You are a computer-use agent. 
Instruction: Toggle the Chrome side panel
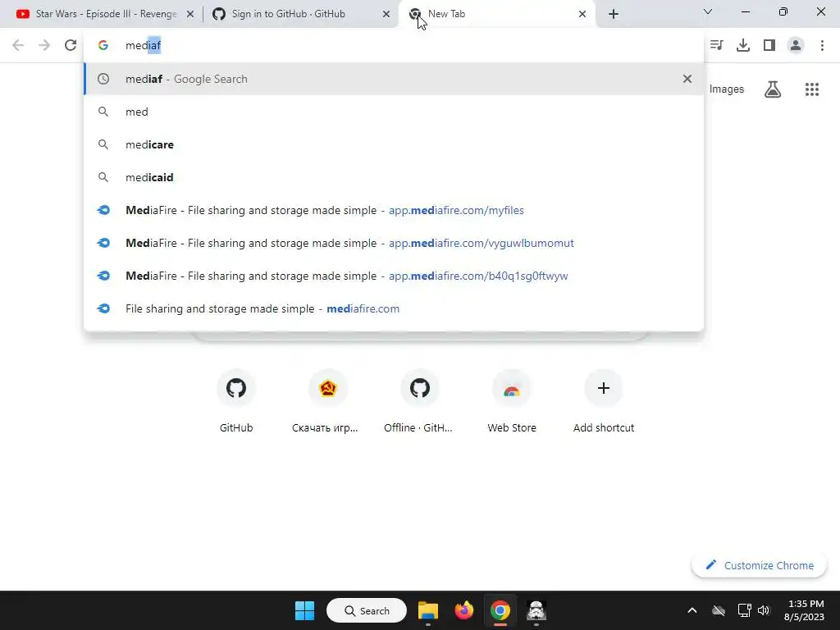click(x=769, y=45)
